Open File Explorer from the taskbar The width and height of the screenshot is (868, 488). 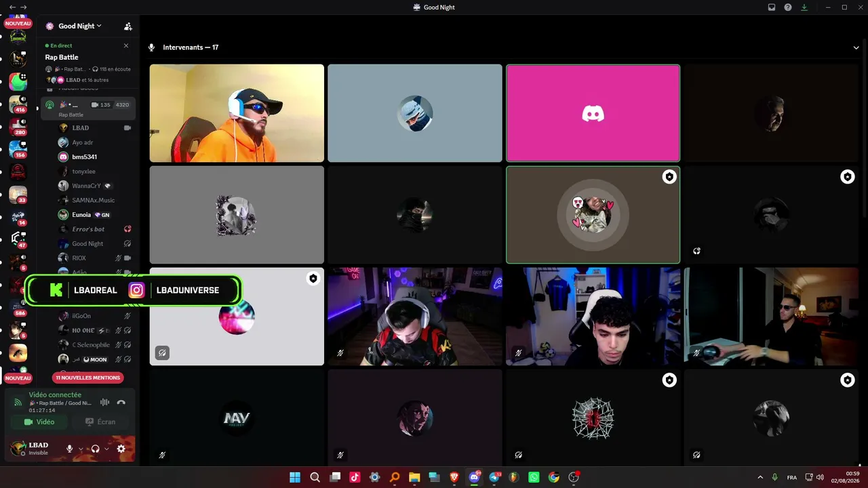[x=414, y=477]
